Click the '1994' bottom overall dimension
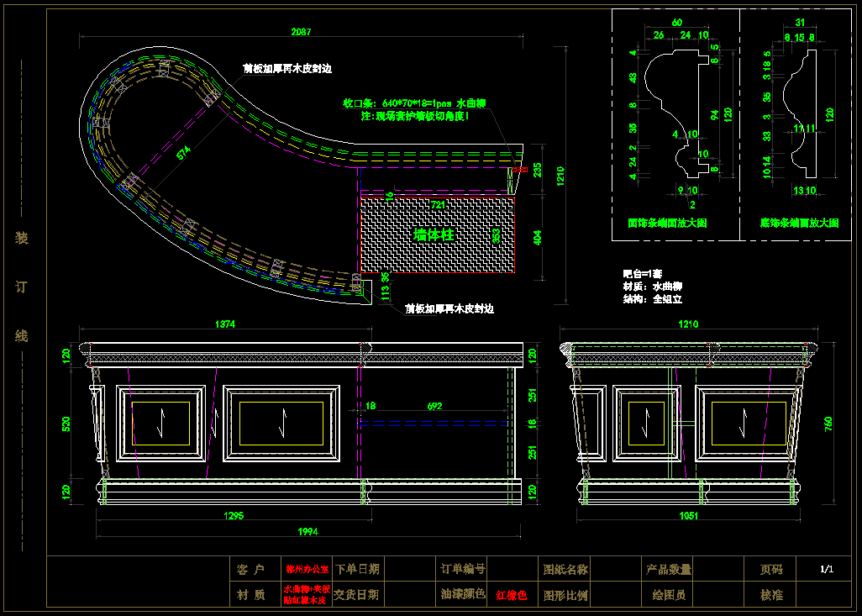Viewport: 862px width, 616px height. (x=307, y=531)
